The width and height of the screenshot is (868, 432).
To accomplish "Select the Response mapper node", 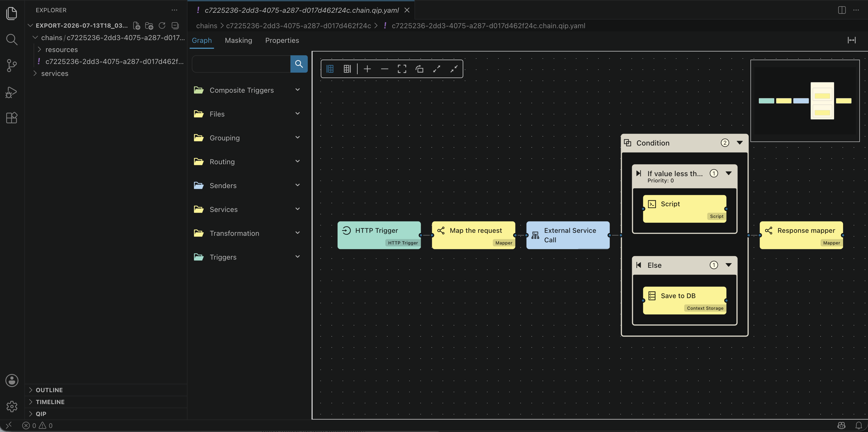I will [x=801, y=235].
